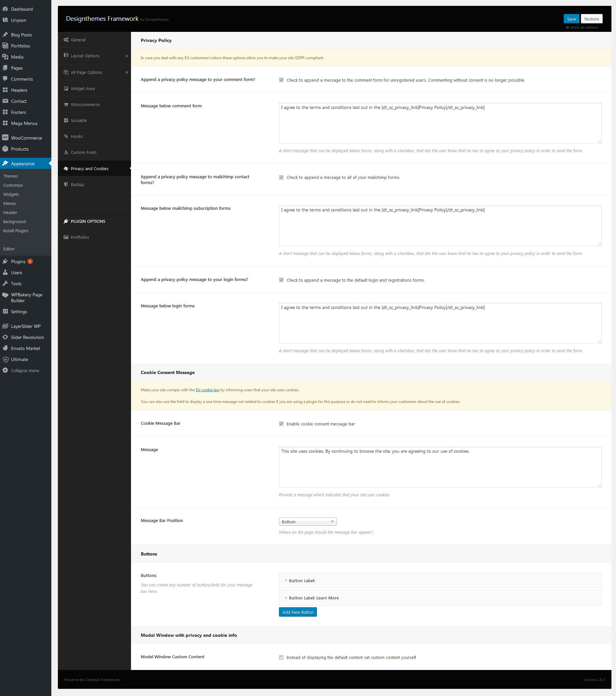Uncheck append message to mailchimp forms
Image resolution: width=616 pixels, height=696 pixels.
pyautogui.click(x=281, y=177)
